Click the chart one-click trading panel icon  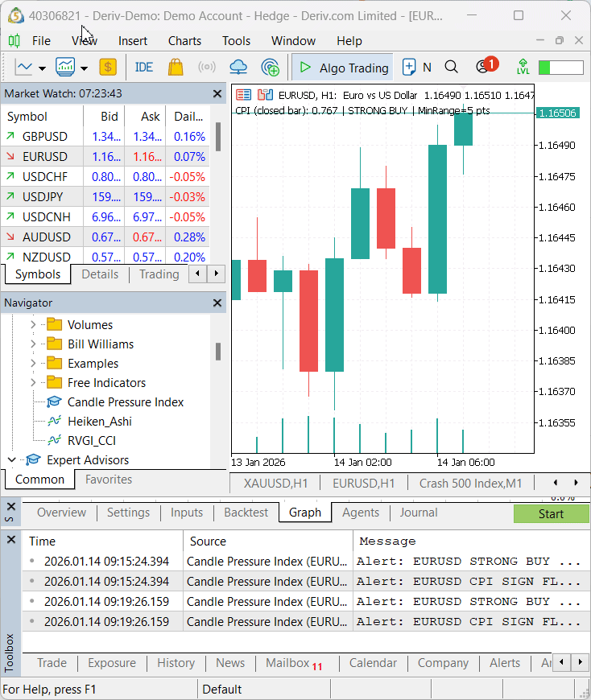pyautogui.click(x=243, y=95)
